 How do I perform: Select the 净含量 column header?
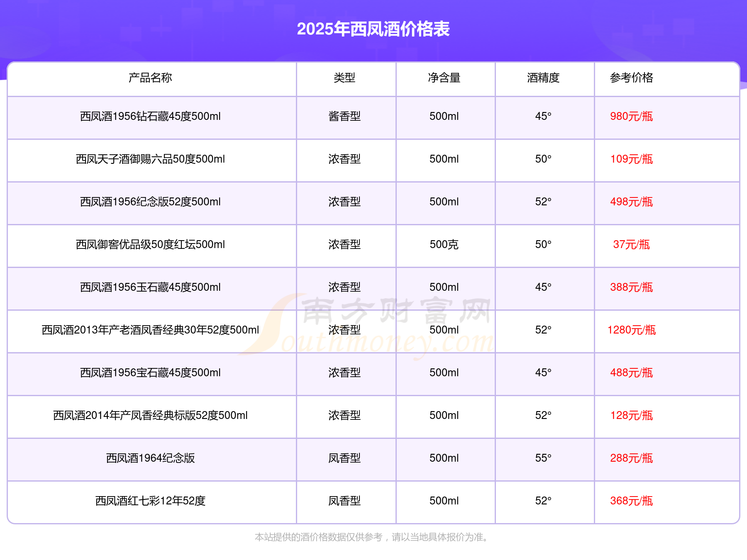(x=444, y=78)
